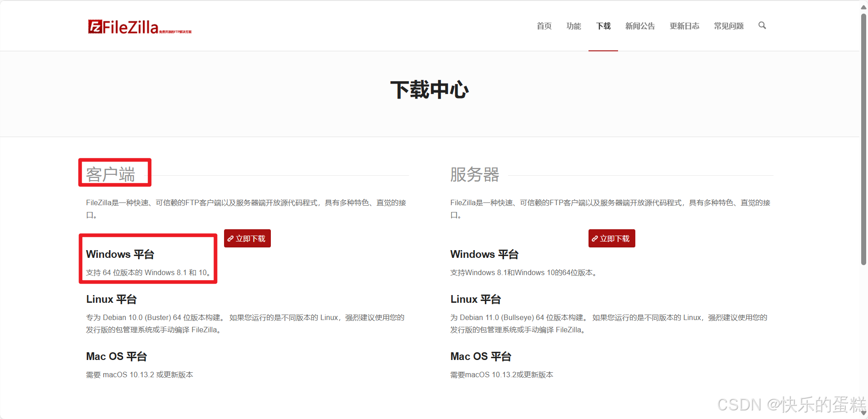
Task: Open the search magnifier icon in navigation
Action: pos(762,25)
